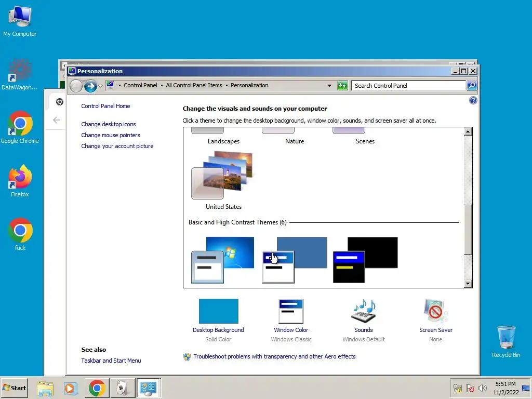Screen dimensions: 532x399
Task: Open Troubleshoot Aero effects link
Action: tap(274, 356)
